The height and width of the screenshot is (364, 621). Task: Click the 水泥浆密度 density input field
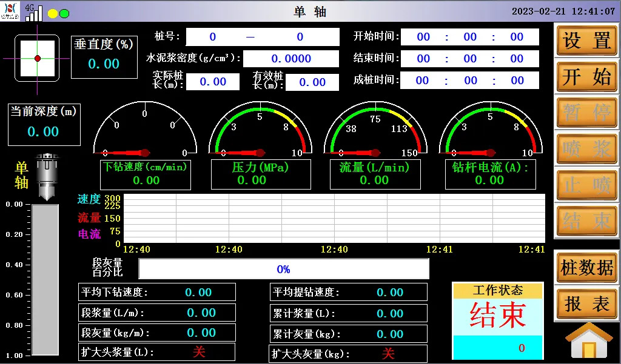coord(291,59)
